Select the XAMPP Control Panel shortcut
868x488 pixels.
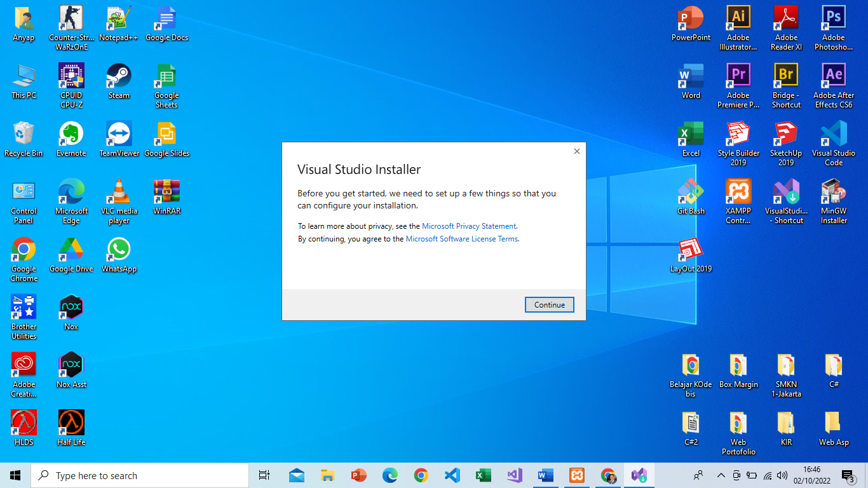(738, 202)
